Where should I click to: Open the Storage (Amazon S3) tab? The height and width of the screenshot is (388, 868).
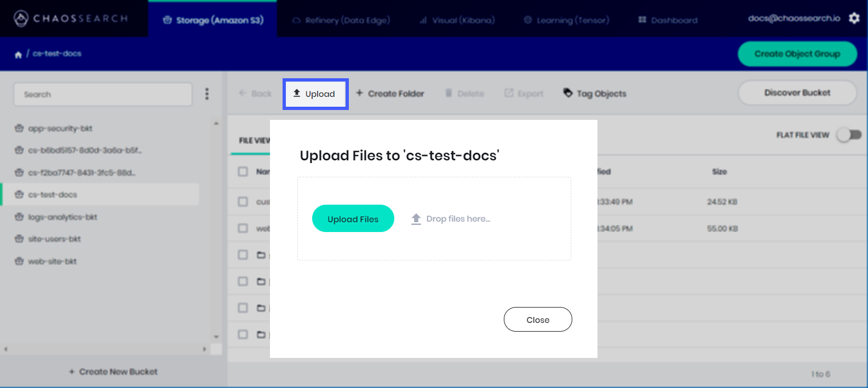213,20
